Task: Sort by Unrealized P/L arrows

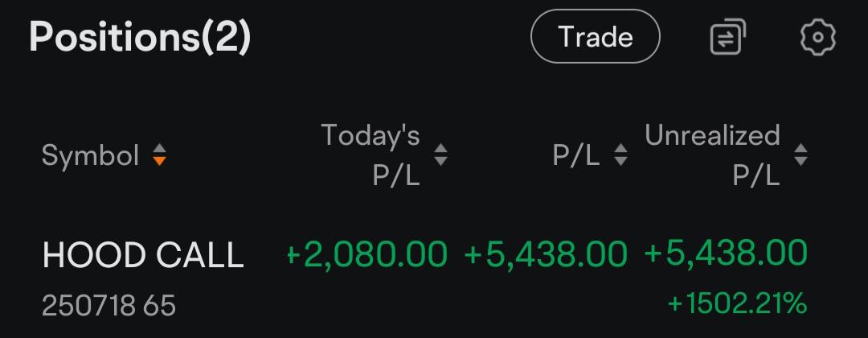Action: coord(800,155)
